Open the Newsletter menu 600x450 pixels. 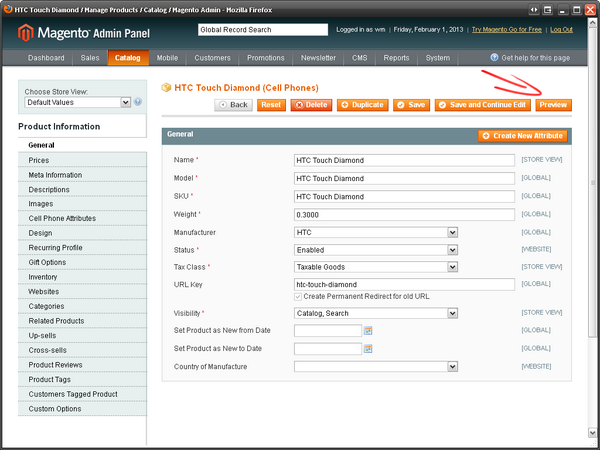[x=318, y=58]
